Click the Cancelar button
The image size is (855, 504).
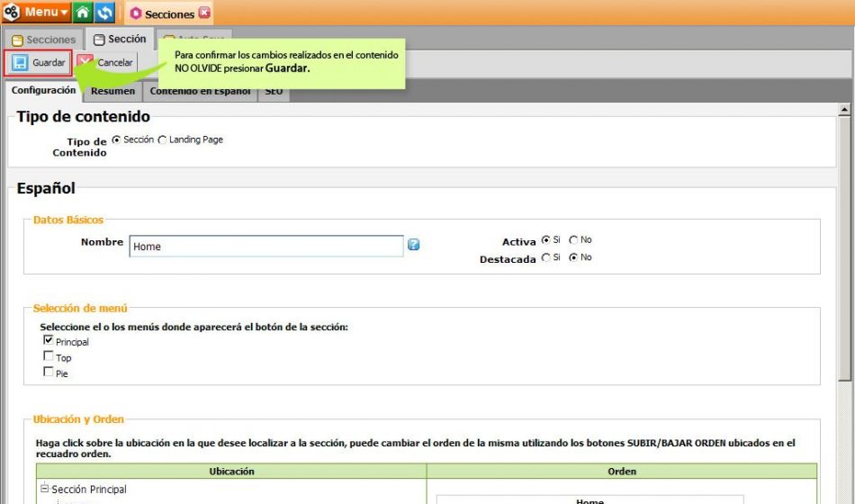[105, 63]
